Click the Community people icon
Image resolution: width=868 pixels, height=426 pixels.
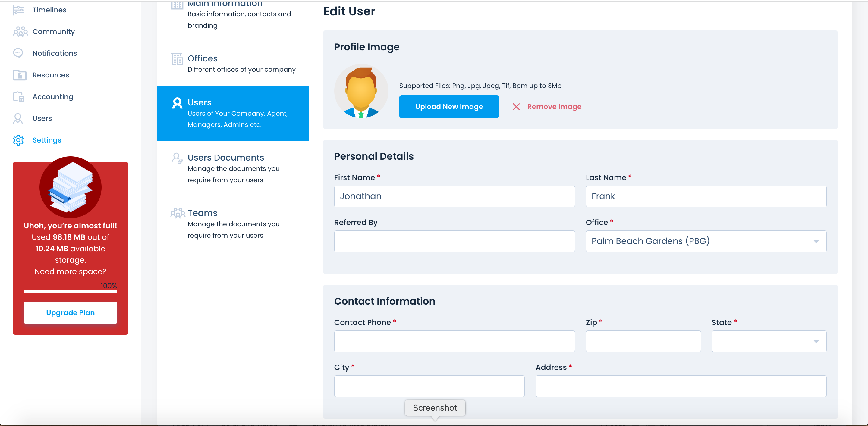point(20,32)
